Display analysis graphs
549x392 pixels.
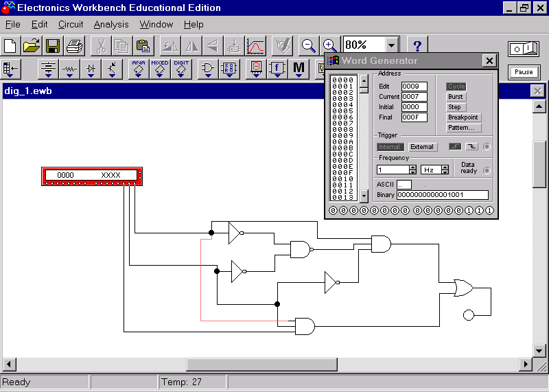click(x=255, y=46)
